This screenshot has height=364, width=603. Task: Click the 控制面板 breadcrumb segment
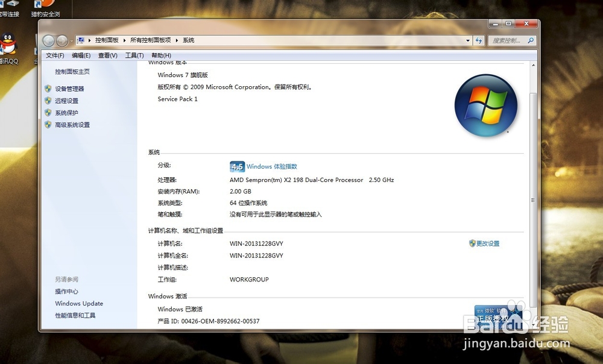click(x=107, y=40)
